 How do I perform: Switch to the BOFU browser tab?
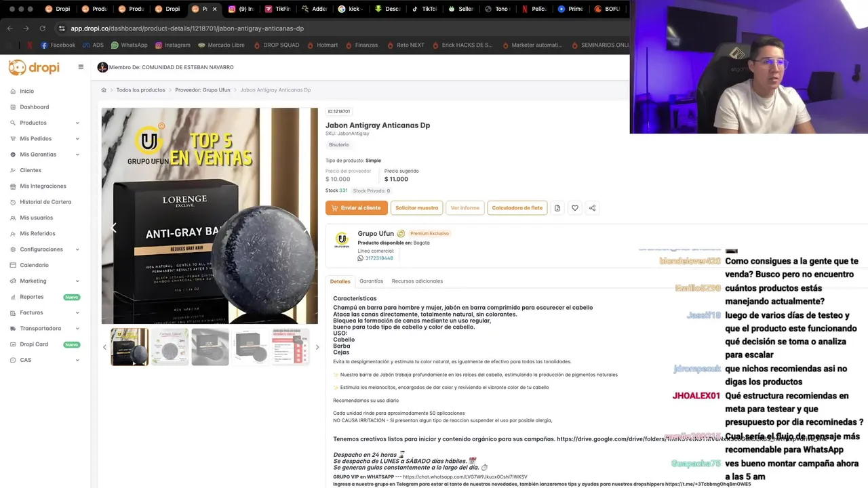click(x=606, y=9)
